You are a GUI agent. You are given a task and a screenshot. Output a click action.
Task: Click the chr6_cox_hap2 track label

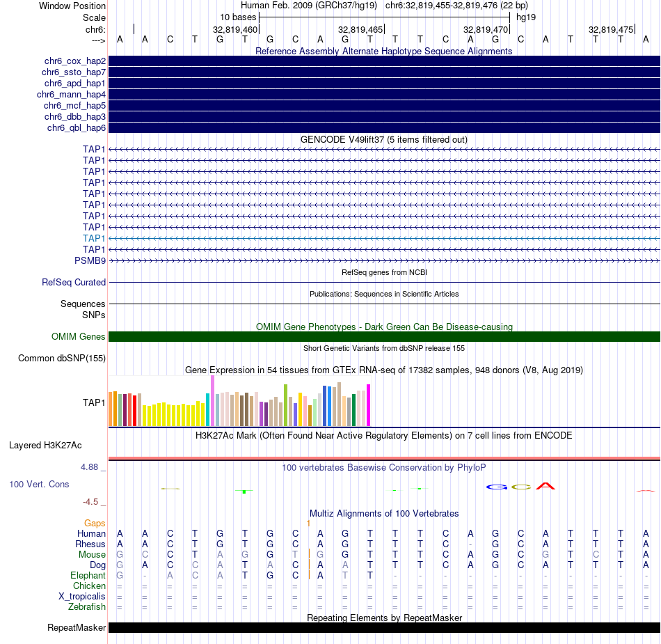[75, 61]
